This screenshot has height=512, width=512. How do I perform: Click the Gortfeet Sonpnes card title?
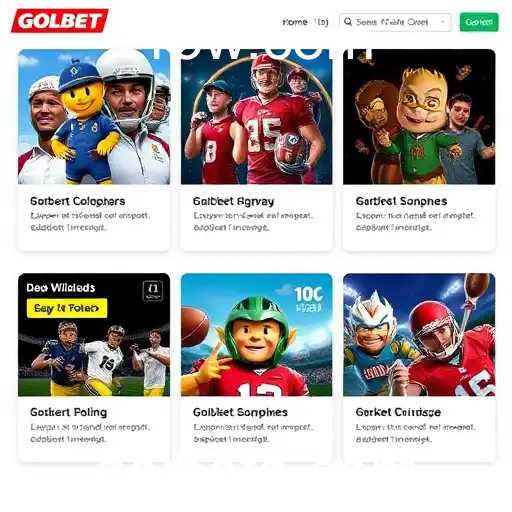[x=401, y=201]
